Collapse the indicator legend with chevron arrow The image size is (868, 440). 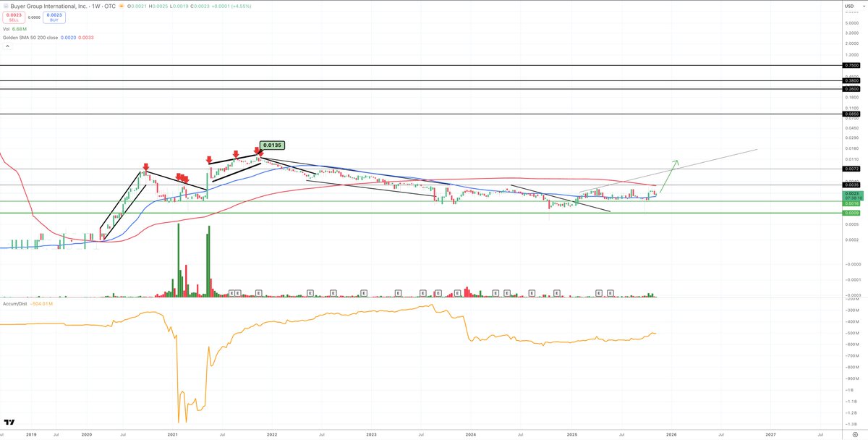pyautogui.click(x=8, y=46)
